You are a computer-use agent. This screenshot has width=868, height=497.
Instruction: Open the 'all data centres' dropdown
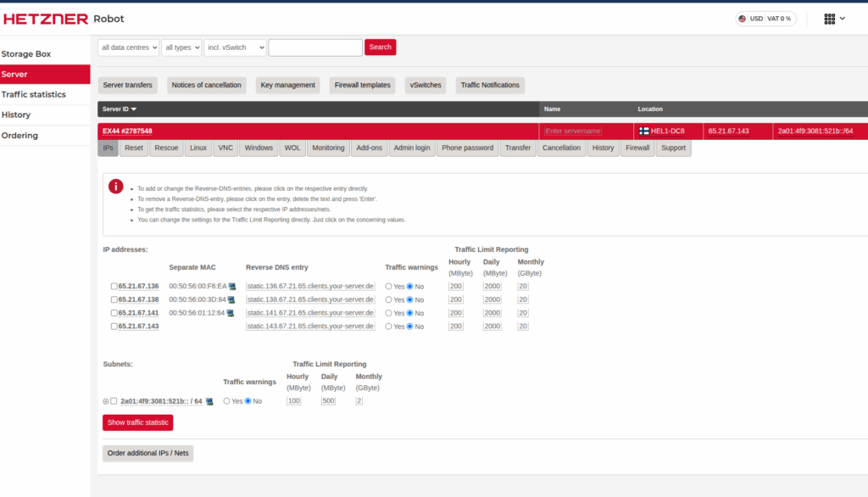[x=128, y=47]
